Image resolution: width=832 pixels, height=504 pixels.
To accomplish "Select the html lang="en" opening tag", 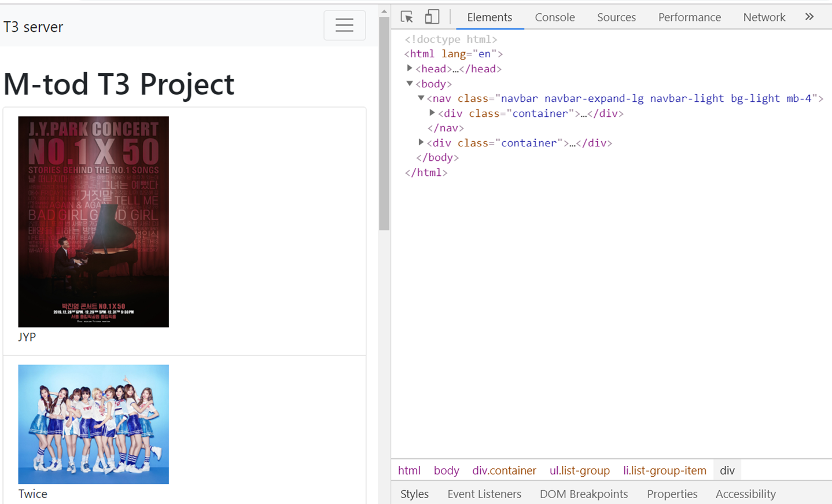I will [453, 54].
